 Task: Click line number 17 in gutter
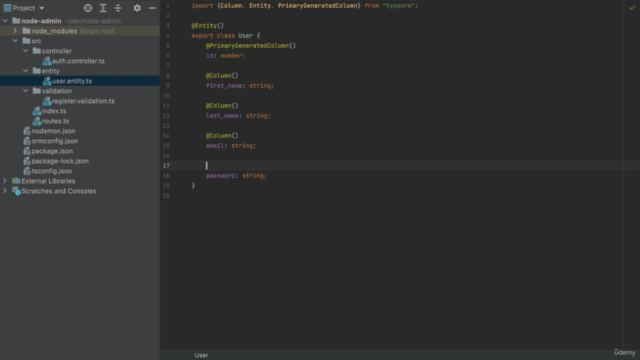[166, 166]
